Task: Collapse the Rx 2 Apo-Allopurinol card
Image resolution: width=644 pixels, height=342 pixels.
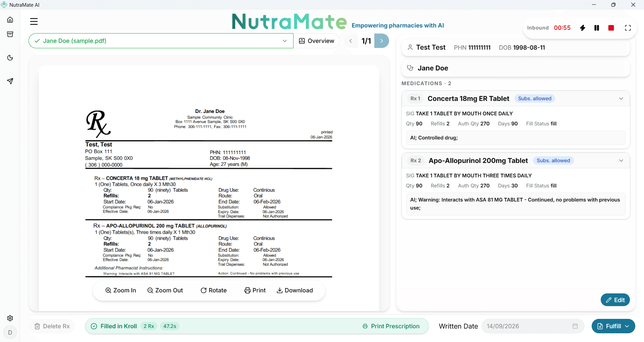Action: click(621, 161)
